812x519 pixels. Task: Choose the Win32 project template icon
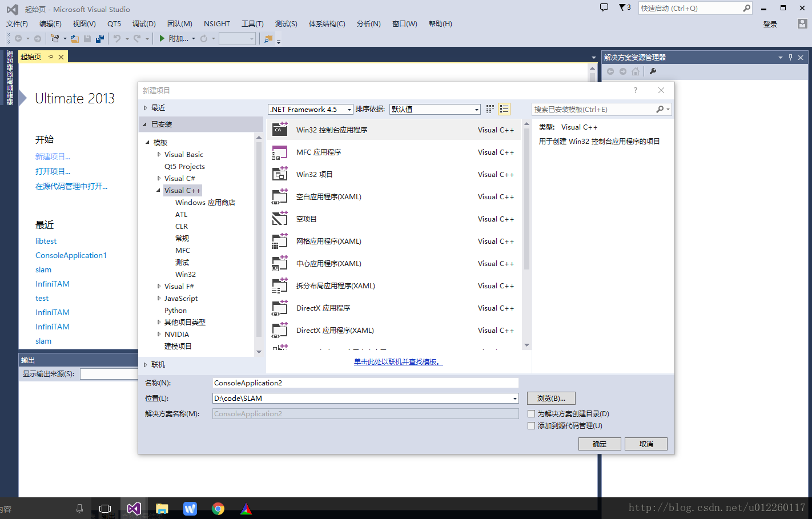(x=280, y=174)
